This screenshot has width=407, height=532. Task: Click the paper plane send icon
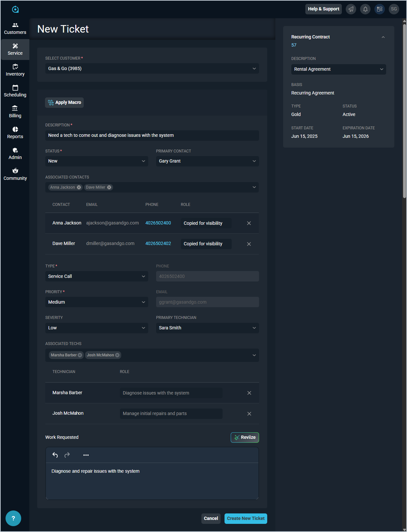(351, 9)
